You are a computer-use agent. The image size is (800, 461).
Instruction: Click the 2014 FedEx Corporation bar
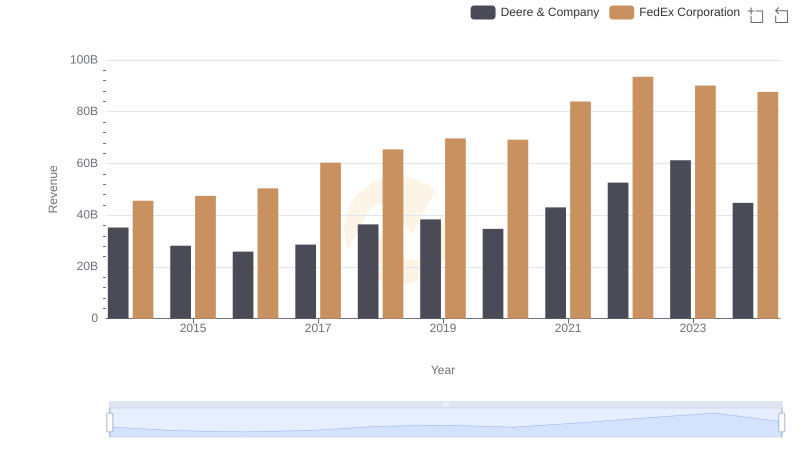[x=143, y=260]
